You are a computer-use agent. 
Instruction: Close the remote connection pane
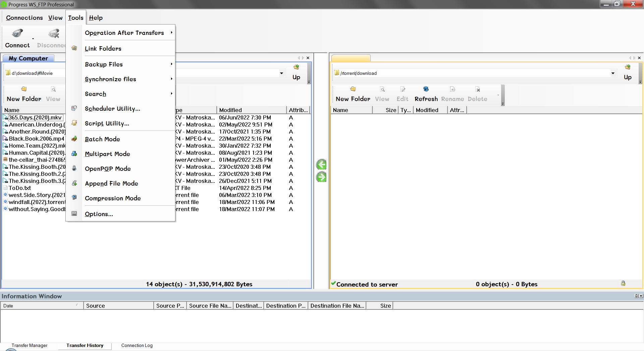[x=639, y=58]
